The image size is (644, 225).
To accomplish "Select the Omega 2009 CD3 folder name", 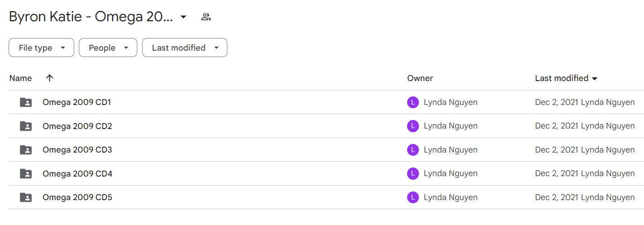I will point(77,150).
